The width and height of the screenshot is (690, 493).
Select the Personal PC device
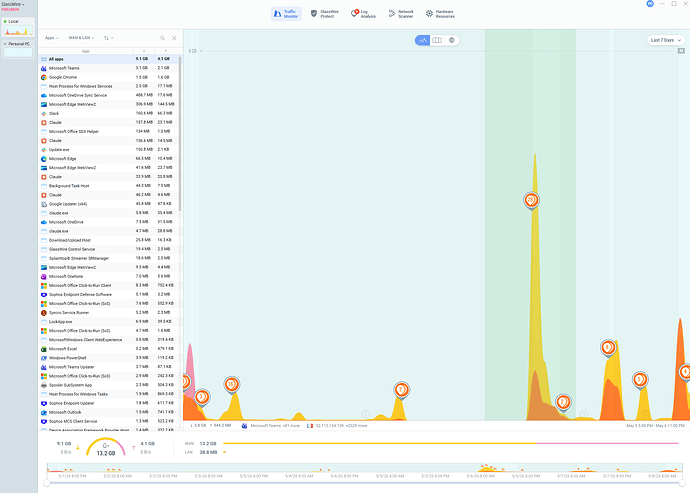coord(18,49)
